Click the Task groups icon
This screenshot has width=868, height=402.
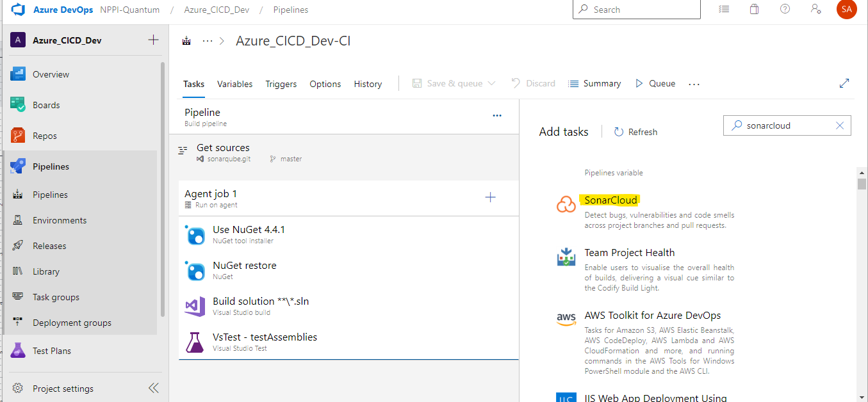pos(18,297)
